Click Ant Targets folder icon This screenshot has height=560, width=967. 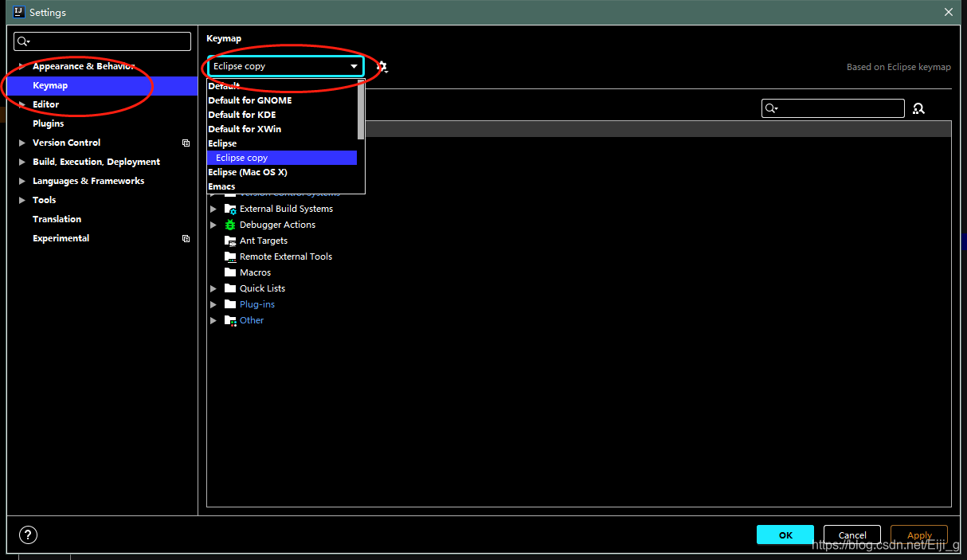tap(230, 241)
